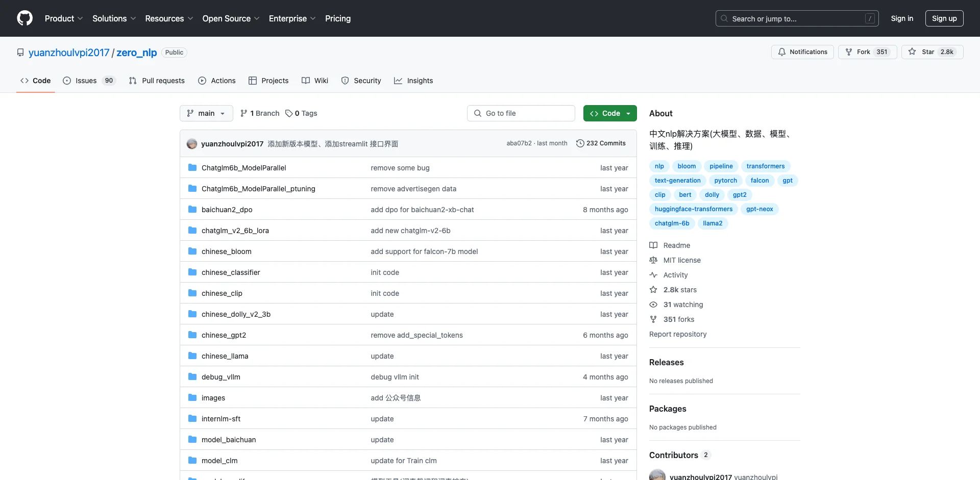Click the huggingface-transformers topic tag
This screenshot has height=480, width=980.
click(694, 209)
